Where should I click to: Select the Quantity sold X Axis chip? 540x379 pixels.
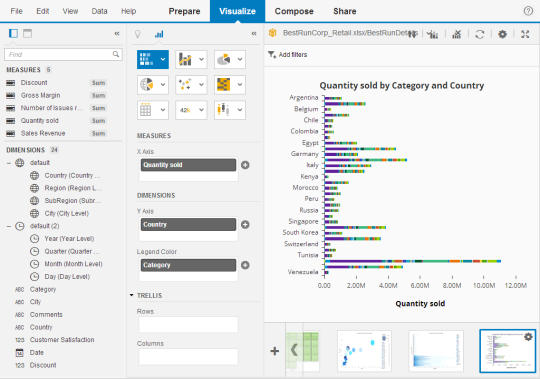(188, 165)
